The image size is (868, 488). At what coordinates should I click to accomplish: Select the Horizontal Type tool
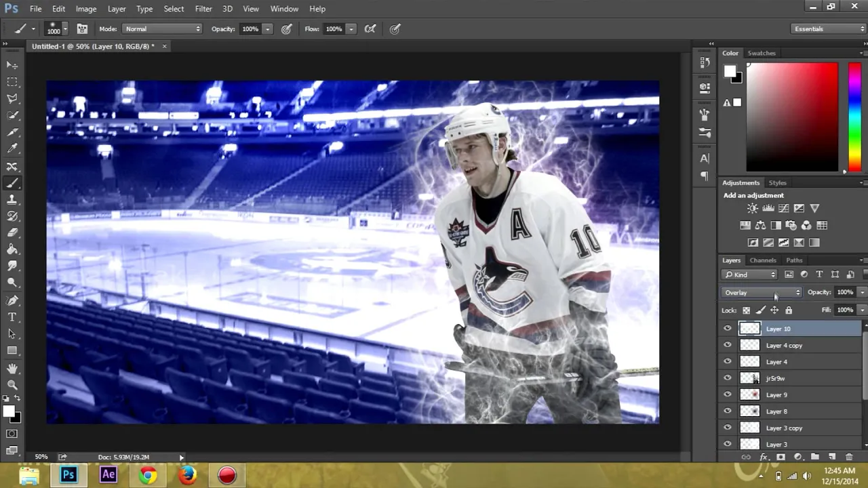[x=12, y=317]
